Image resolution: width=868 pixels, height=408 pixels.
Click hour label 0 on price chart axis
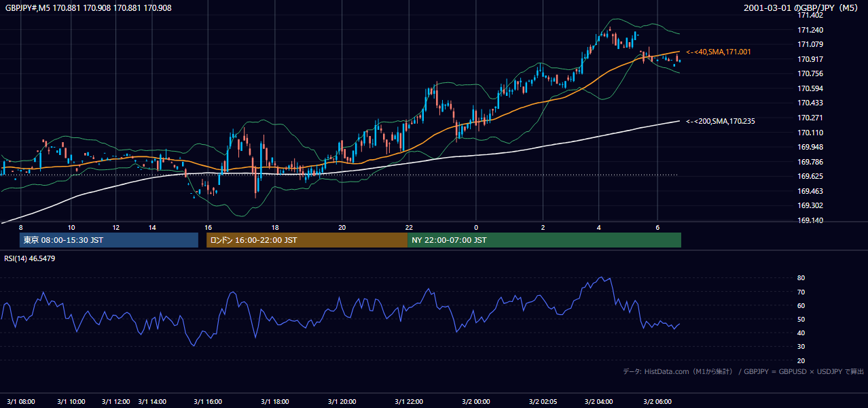pos(476,227)
